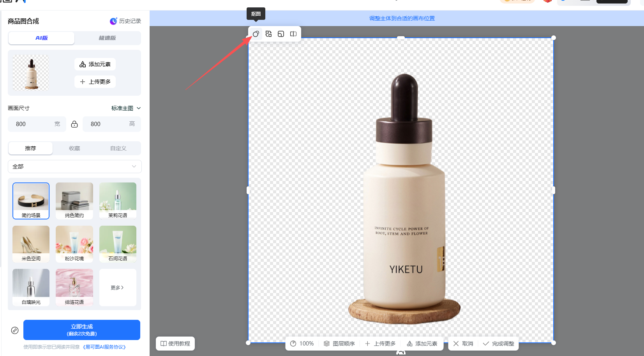The height and width of the screenshot is (356, 644).
Task: Select the 抠图 cutout tool icon
Action: pyautogui.click(x=256, y=34)
